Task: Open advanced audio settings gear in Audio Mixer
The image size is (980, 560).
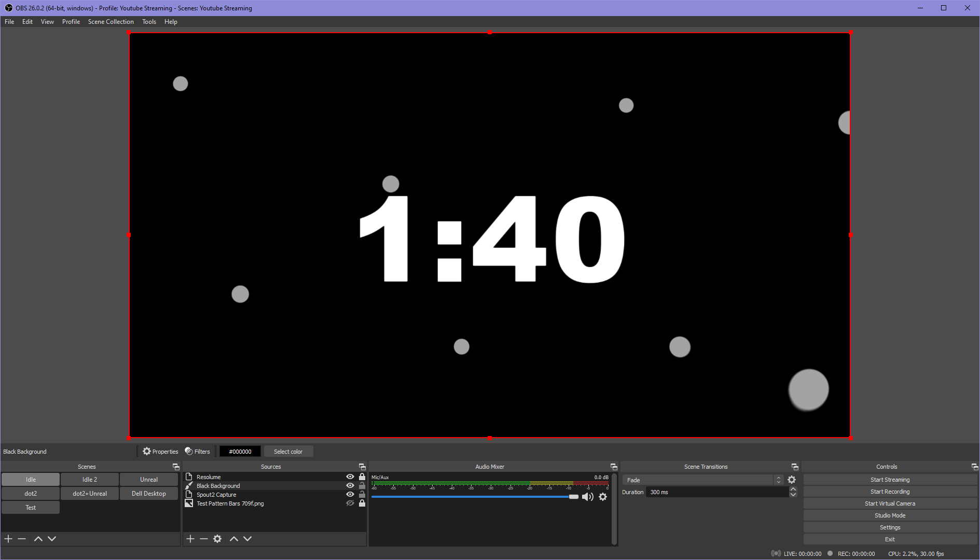Action: [x=603, y=497]
